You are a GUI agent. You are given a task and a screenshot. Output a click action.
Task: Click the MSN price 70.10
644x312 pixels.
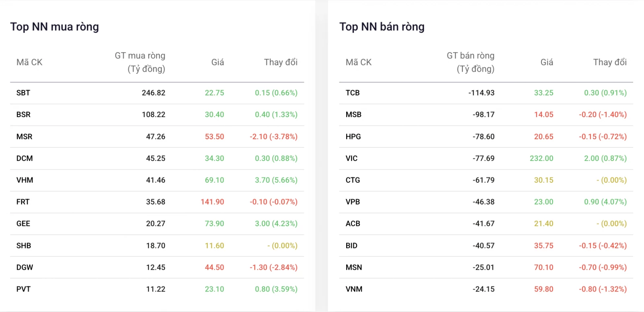tap(544, 267)
